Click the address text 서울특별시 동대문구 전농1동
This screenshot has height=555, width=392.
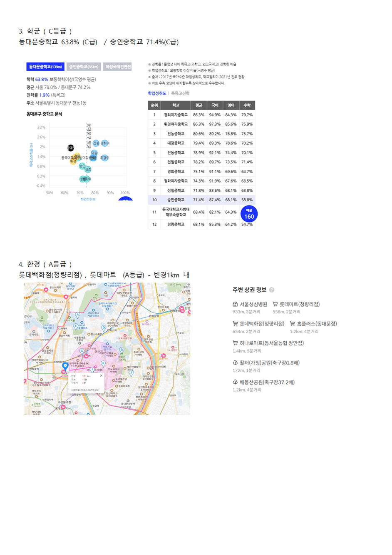(x=61, y=103)
